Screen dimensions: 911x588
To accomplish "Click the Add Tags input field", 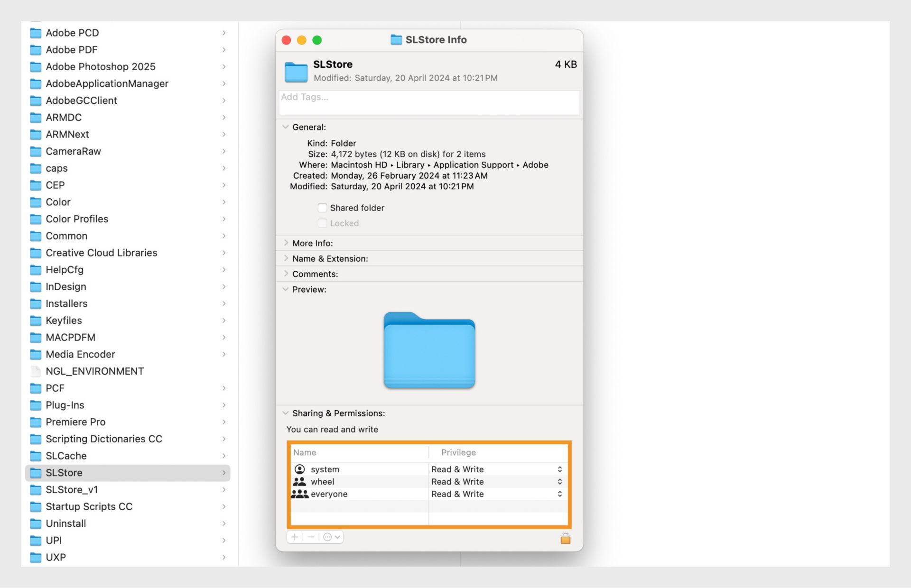I will pos(429,102).
